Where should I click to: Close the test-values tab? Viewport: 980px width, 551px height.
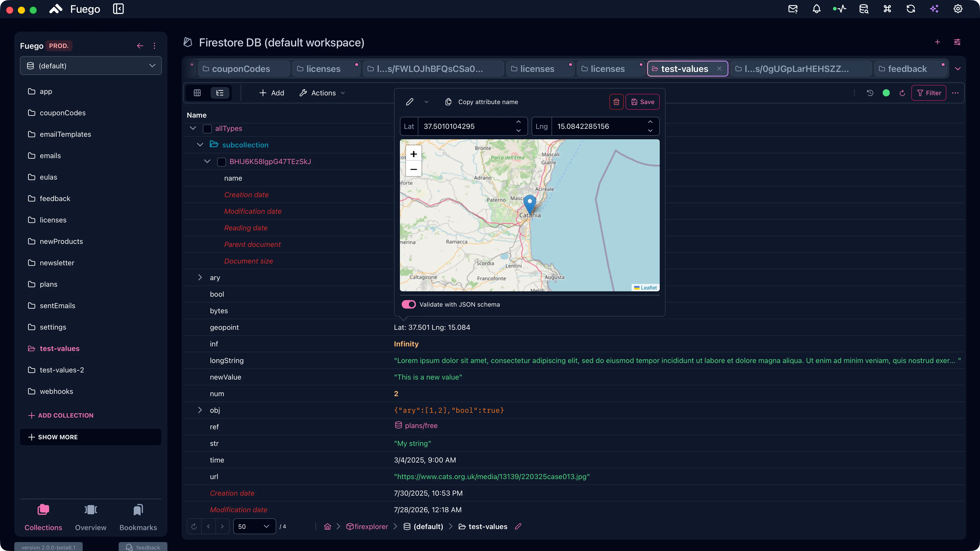[x=719, y=69]
